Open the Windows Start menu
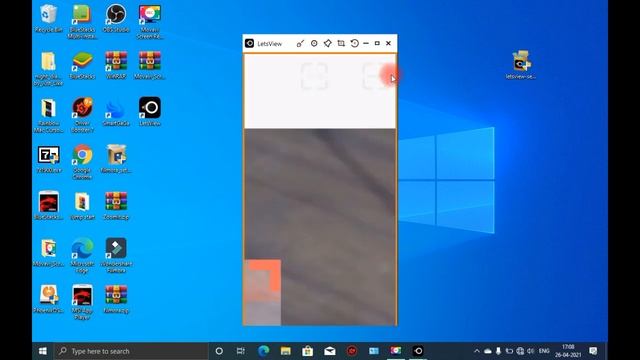Viewport: 640px width, 360px height. tap(42, 351)
